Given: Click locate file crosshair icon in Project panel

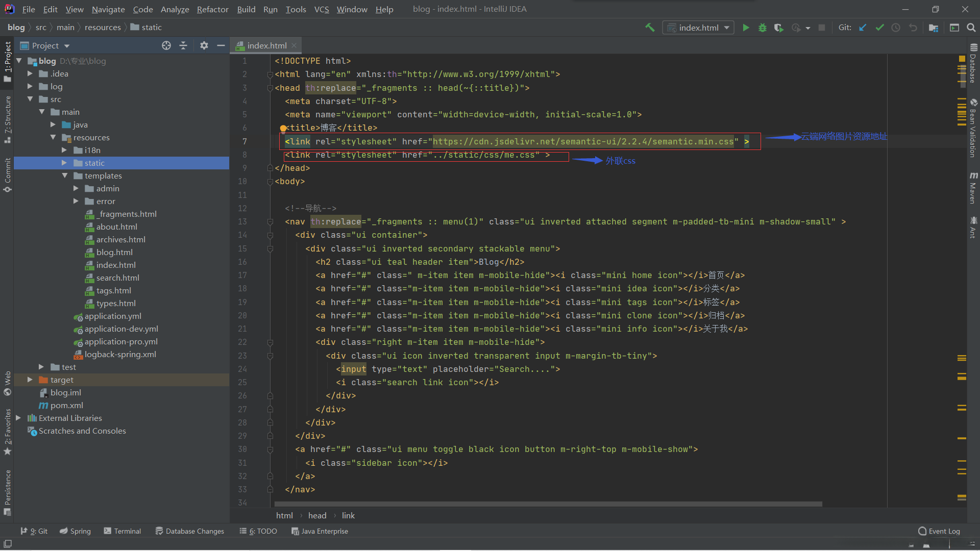Looking at the screenshot, I should coord(166,45).
